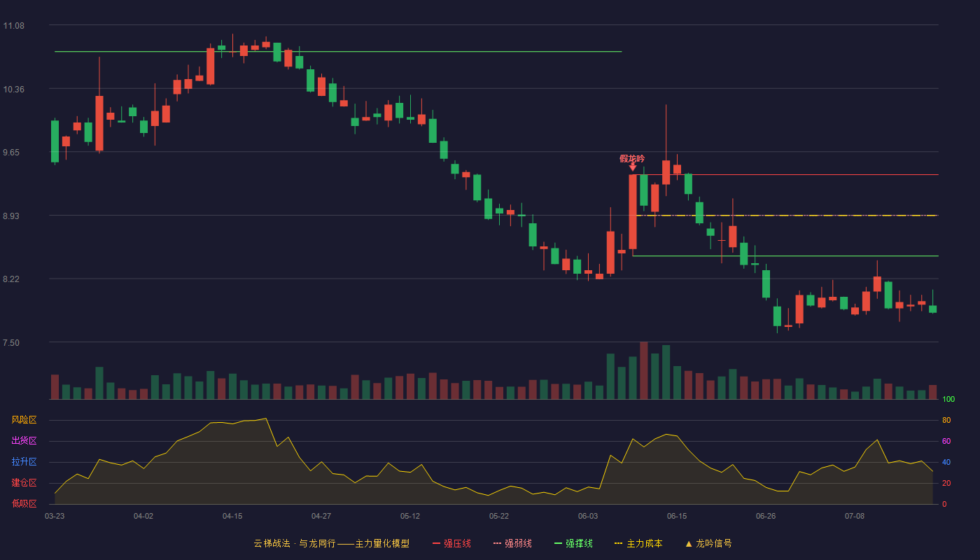Select the 低吸区 zone label
Viewport: 980px width, 560px height.
(x=24, y=503)
